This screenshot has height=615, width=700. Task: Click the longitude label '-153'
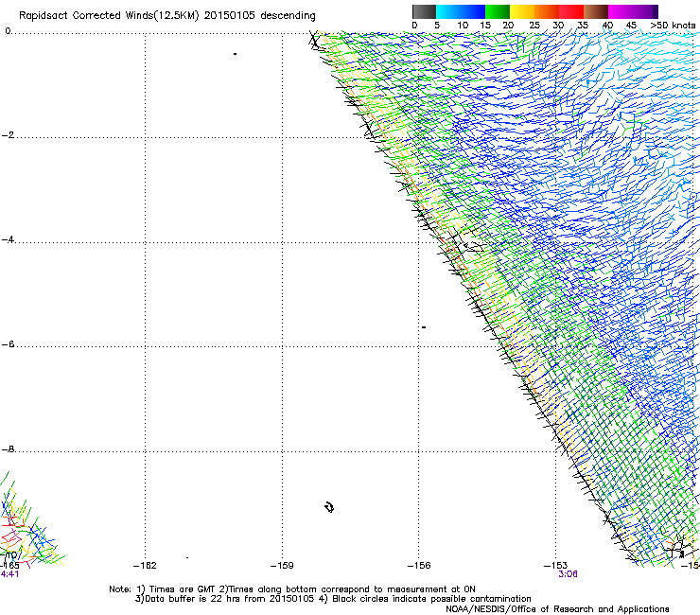click(556, 566)
